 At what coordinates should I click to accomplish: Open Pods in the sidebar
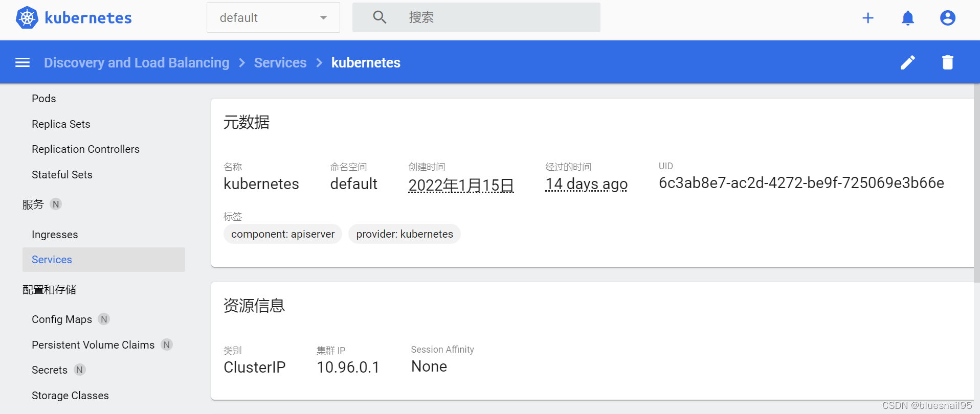[44, 99]
